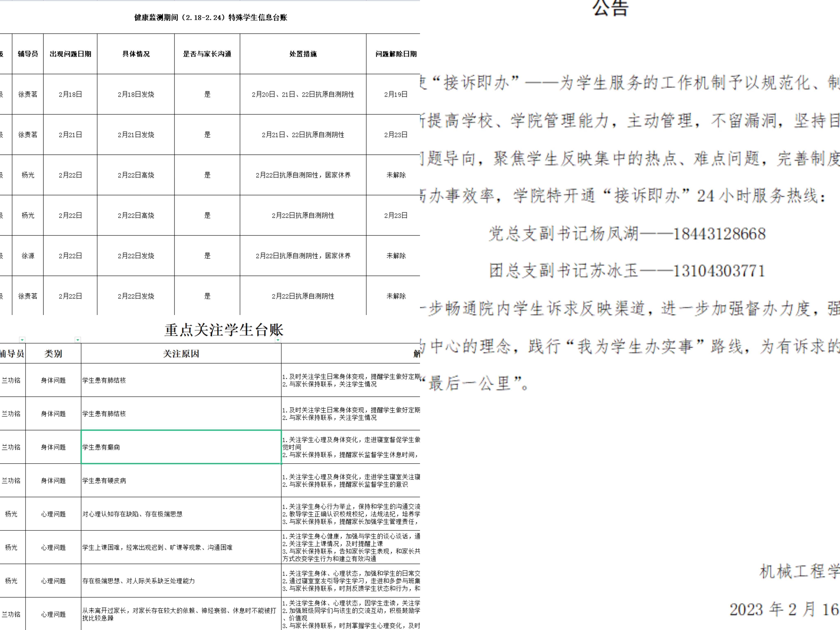Click the cell starting 从未离开过家长

pos(181,614)
